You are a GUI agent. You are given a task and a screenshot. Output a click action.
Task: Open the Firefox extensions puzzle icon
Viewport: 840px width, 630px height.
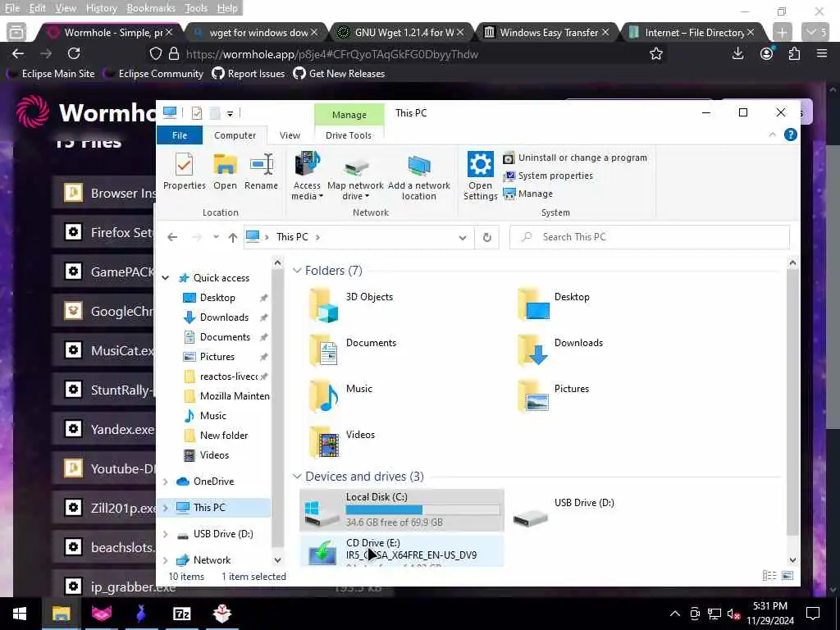point(794,53)
